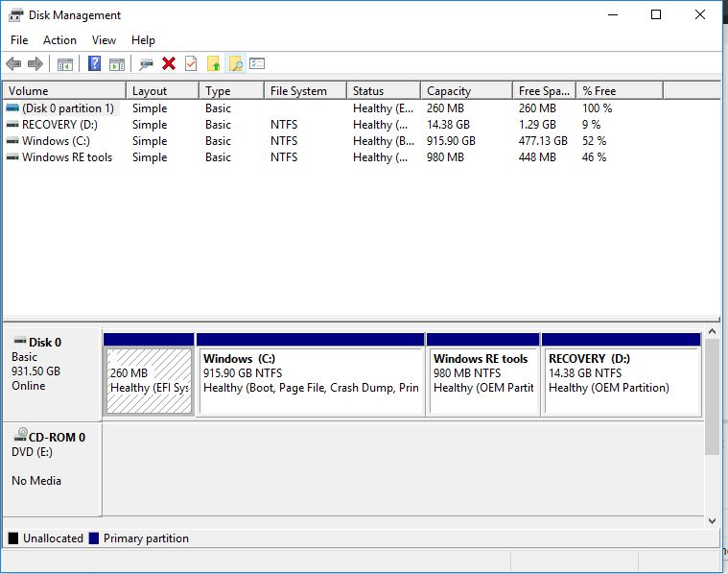The image size is (728, 574).
Task: Open the File menu
Action: tap(19, 40)
